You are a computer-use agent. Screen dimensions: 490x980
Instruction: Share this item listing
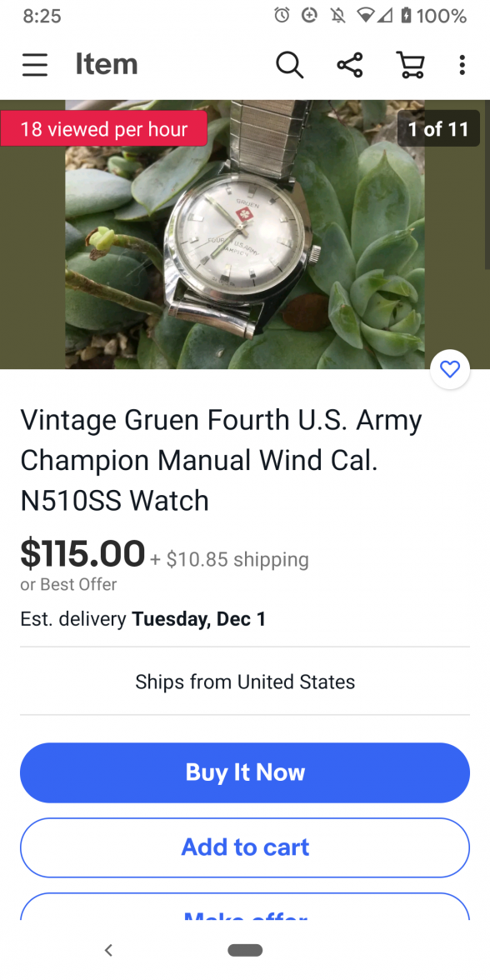pos(349,64)
